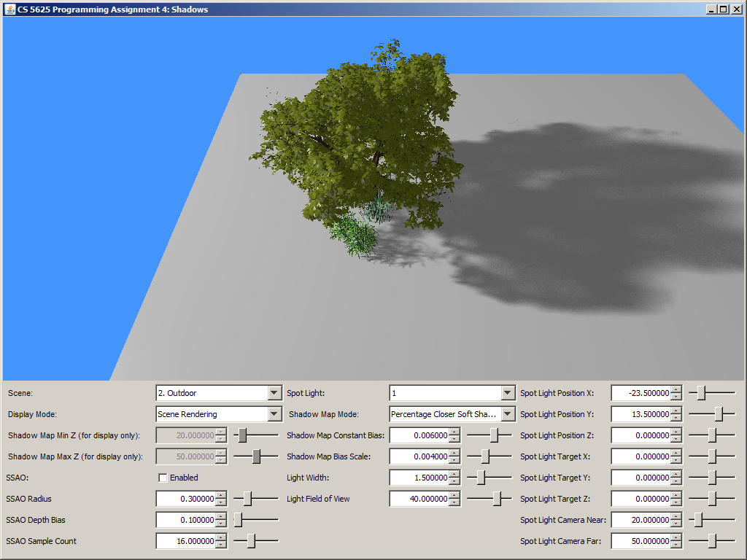
Task: Decrease SSAO Sample Count with down arrow
Action: point(222,545)
